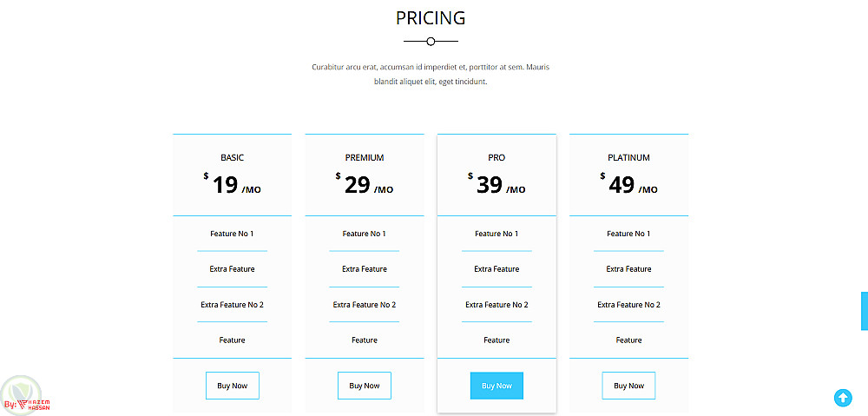Click Extra Feature in Pro card
The width and height of the screenshot is (868, 416).
pyautogui.click(x=496, y=269)
